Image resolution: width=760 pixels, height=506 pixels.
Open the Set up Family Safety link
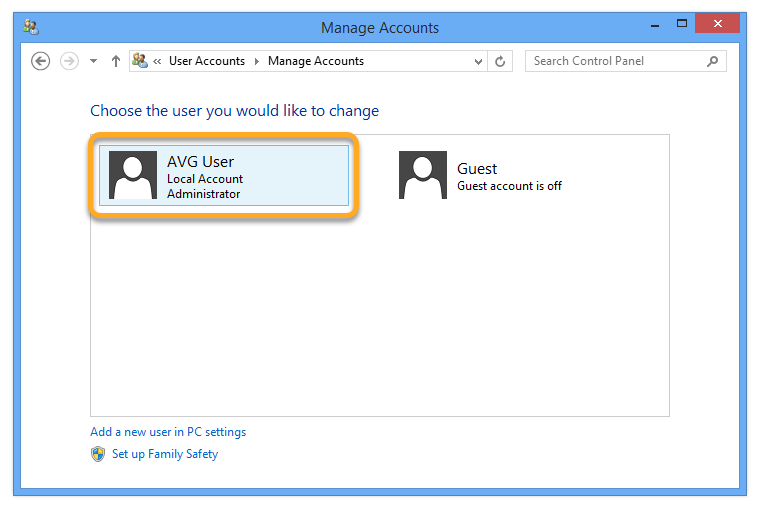pos(164,454)
